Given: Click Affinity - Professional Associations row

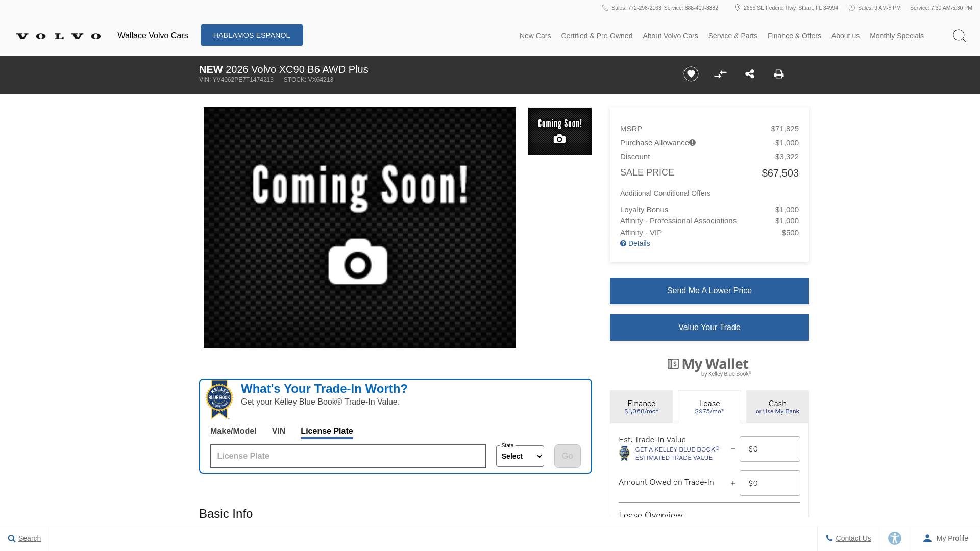Looking at the screenshot, I should point(709,221).
